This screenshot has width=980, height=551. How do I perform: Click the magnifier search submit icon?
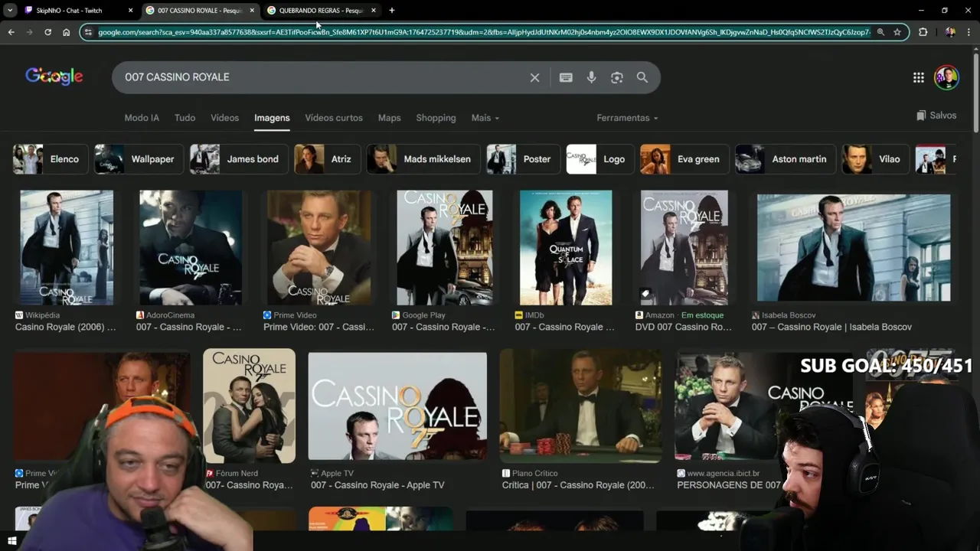(x=642, y=77)
